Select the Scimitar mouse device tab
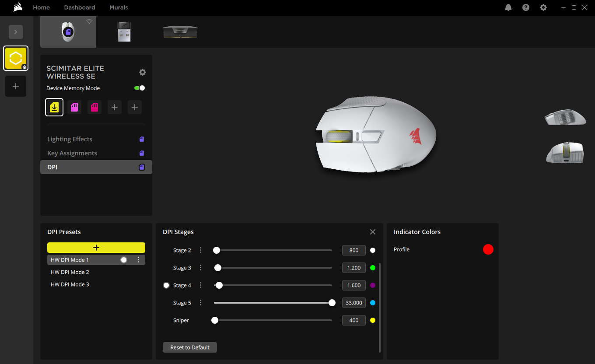Screen dimensions: 595x364 point(68,32)
